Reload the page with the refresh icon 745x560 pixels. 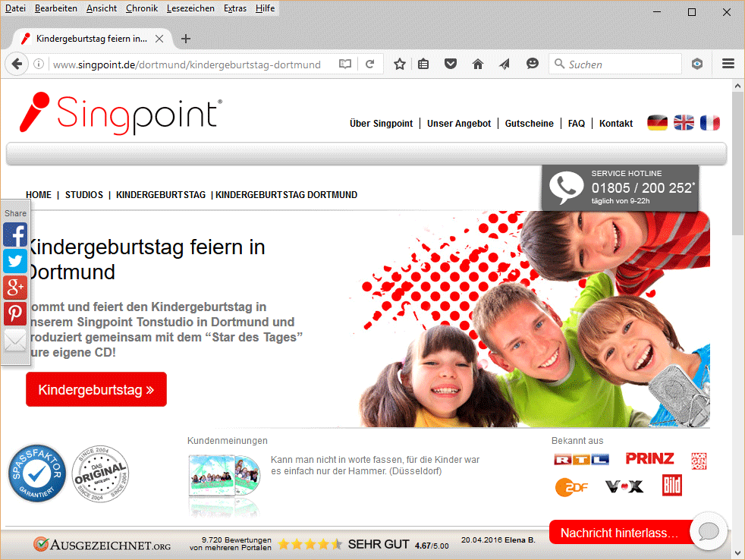tap(369, 64)
